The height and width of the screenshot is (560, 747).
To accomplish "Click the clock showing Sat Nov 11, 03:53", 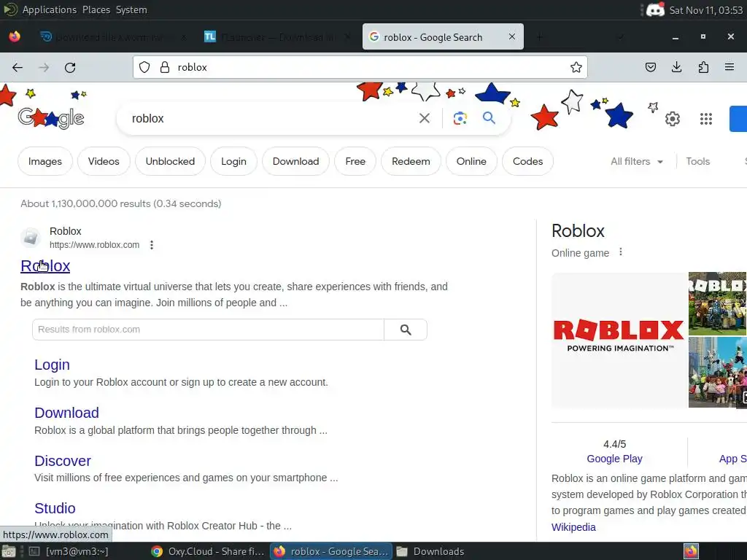I will tap(705, 10).
